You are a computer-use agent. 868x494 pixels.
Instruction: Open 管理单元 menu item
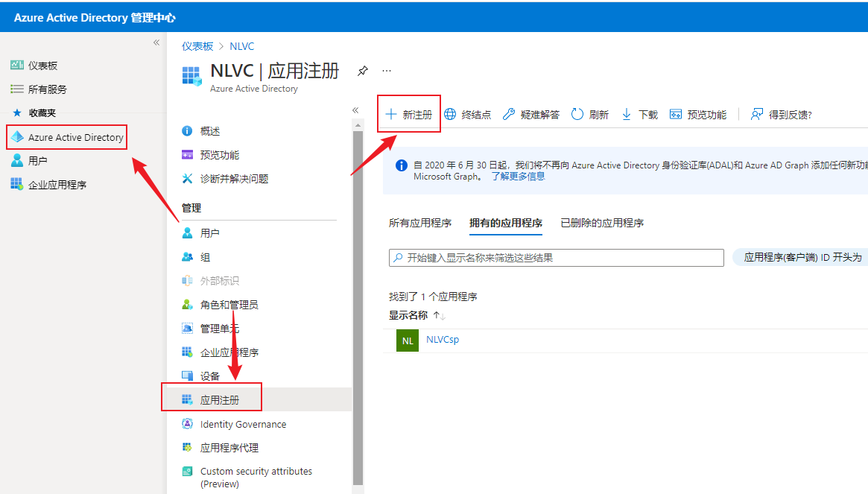coord(210,329)
